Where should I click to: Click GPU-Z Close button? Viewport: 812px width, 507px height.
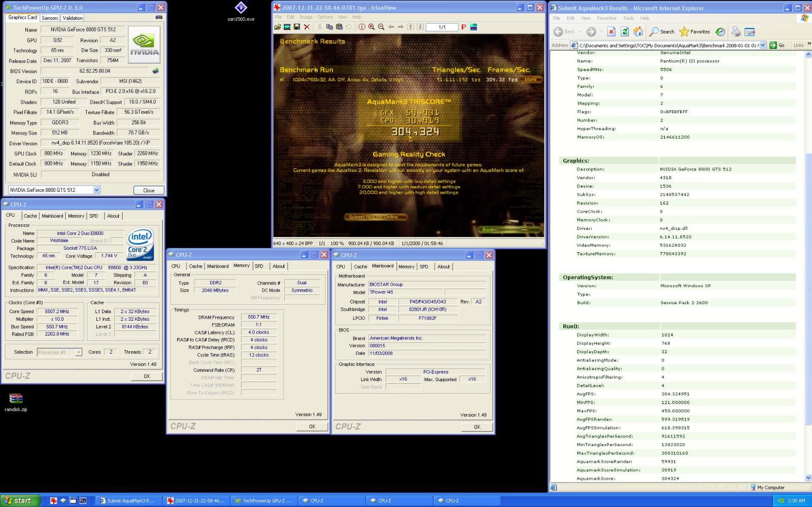(x=149, y=190)
